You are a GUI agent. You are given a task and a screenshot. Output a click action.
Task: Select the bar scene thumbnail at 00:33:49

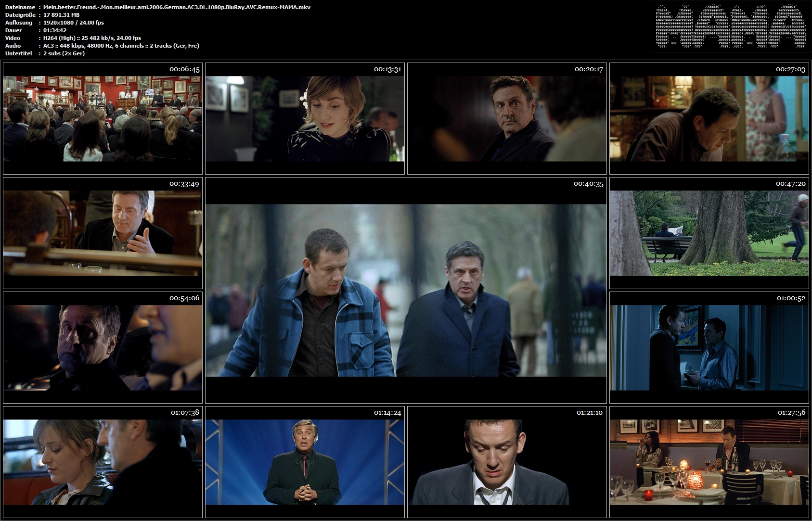pos(103,233)
